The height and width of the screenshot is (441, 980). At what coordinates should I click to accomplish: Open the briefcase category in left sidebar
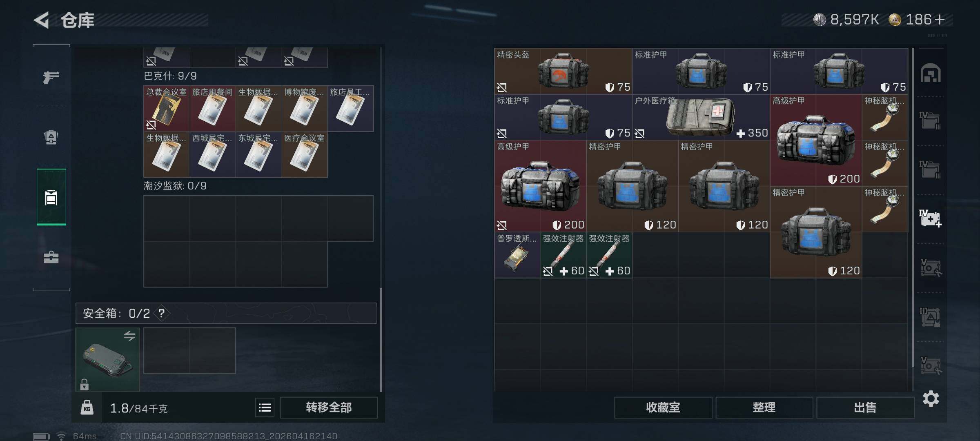pos(51,257)
